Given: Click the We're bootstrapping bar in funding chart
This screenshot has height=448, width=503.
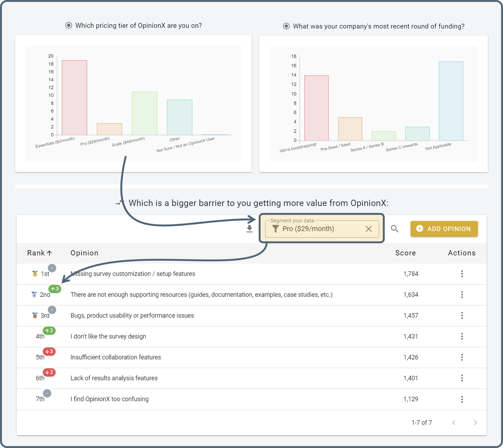Looking at the screenshot, I should tap(316, 108).
